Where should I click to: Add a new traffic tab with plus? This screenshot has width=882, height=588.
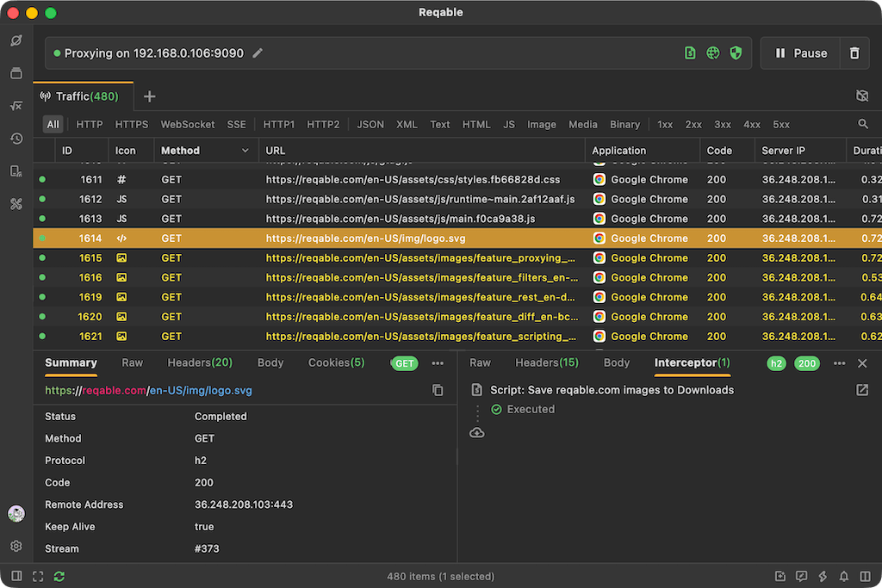pos(149,96)
